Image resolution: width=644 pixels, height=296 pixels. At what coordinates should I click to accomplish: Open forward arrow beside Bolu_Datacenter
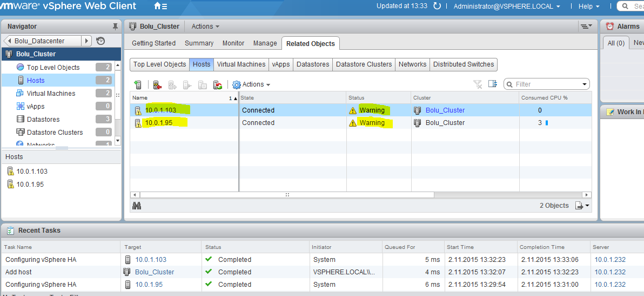(x=86, y=41)
